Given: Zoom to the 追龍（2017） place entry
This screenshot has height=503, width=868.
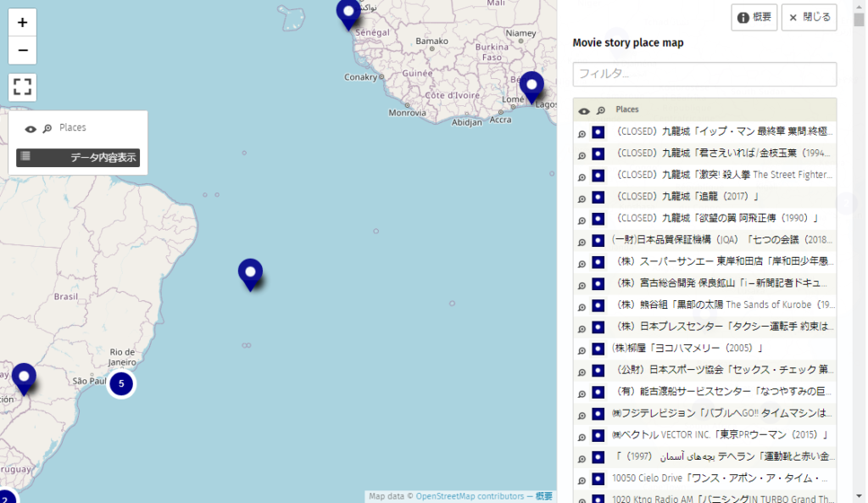Looking at the screenshot, I should click(x=582, y=198).
